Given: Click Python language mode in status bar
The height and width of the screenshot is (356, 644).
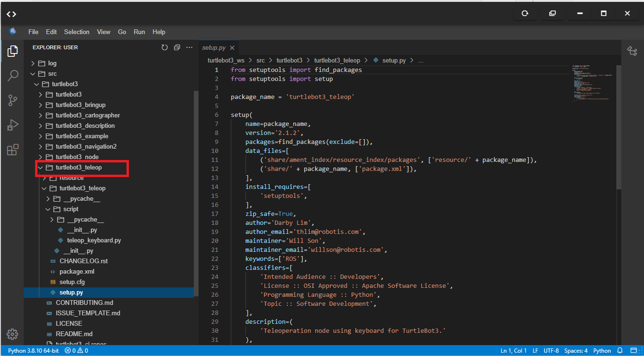Looking at the screenshot, I should coord(602,351).
